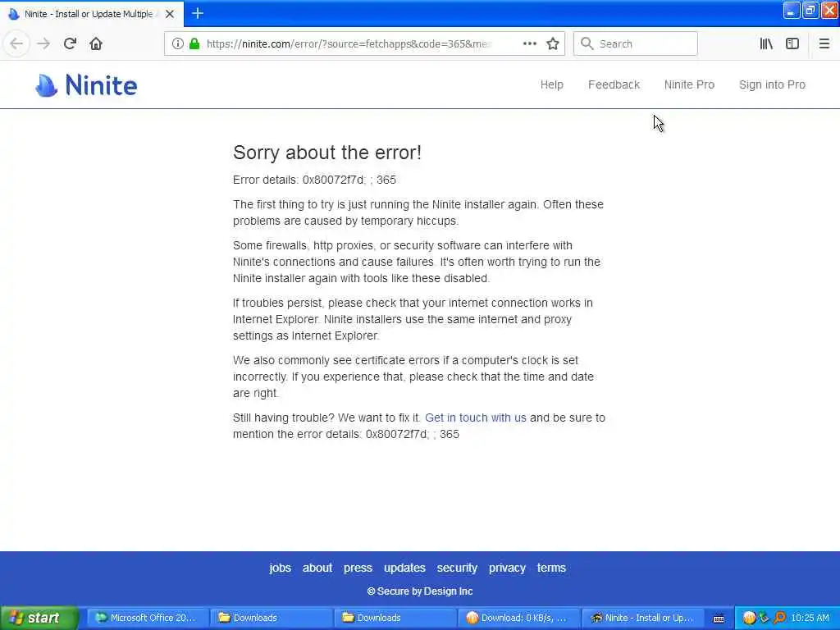Click the orange tray icon in system tray

[749, 619]
